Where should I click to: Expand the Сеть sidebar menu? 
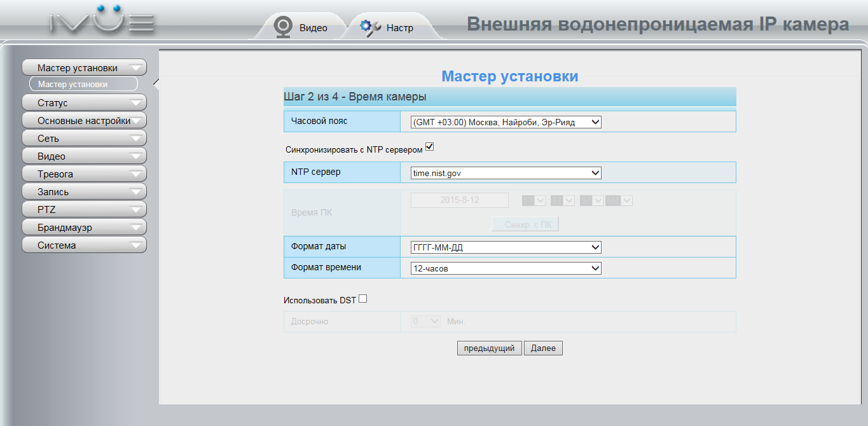click(x=84, y=138)
